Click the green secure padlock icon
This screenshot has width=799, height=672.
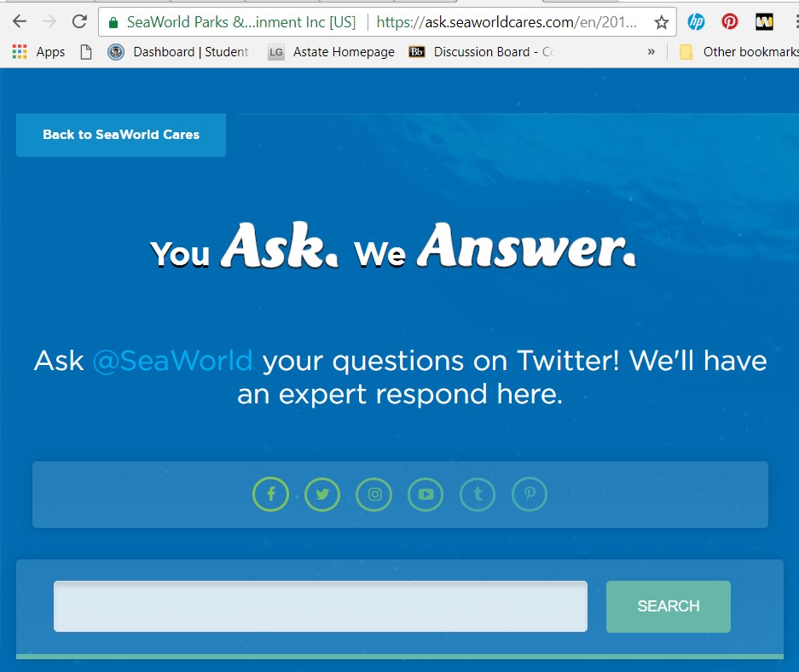pyautogui.click(x=113, y=22)
